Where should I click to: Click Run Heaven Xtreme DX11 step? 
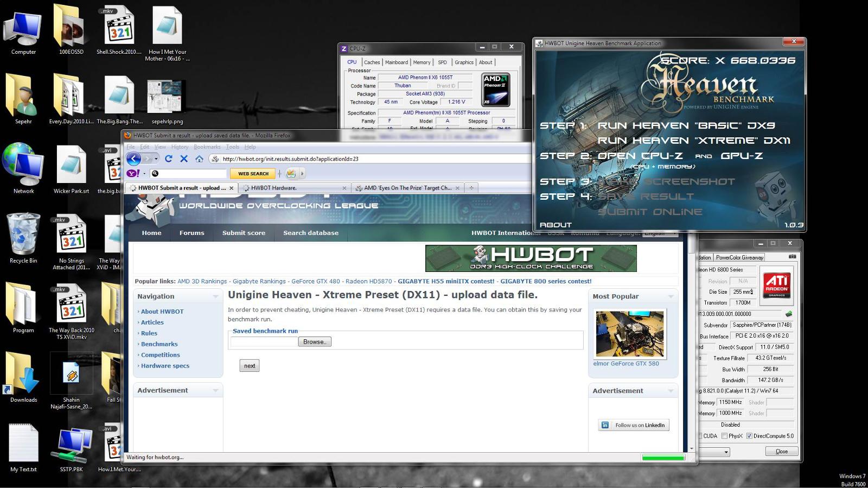coord(693,141)
